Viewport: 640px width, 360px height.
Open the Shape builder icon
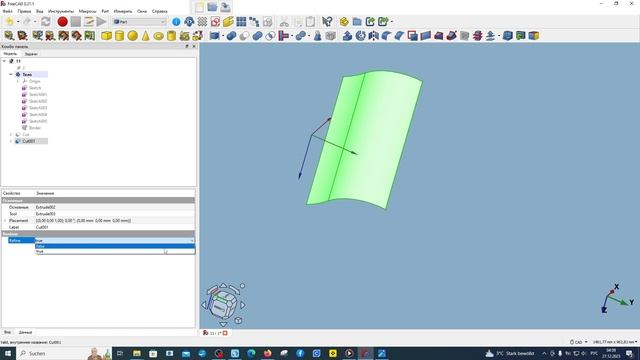coord(198,36)
